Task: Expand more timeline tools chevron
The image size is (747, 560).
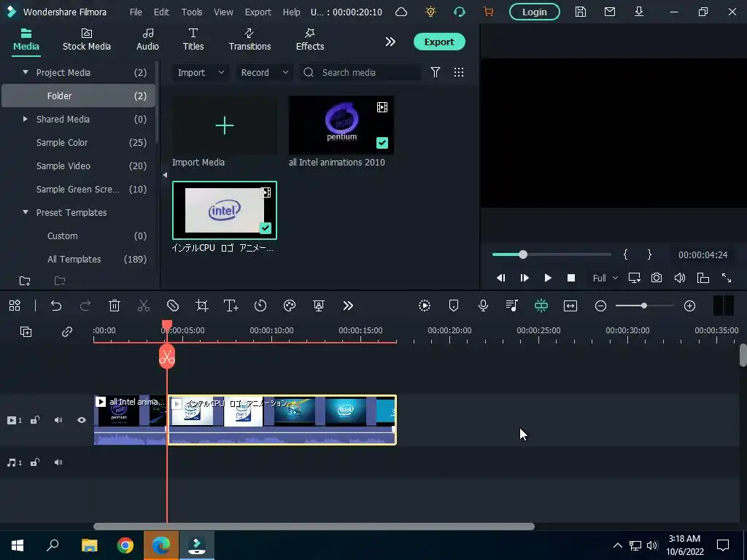Action: pyautogui.click(x=348, y=306)
